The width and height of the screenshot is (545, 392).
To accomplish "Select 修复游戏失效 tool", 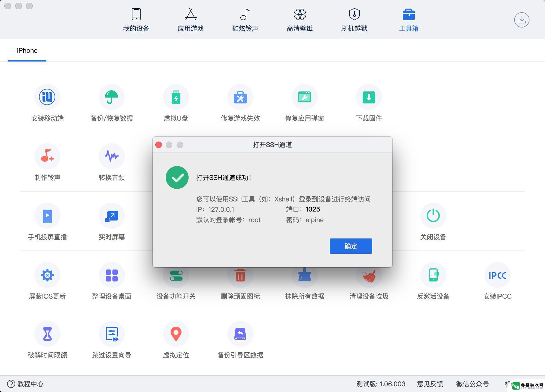I will coord(240,105).
